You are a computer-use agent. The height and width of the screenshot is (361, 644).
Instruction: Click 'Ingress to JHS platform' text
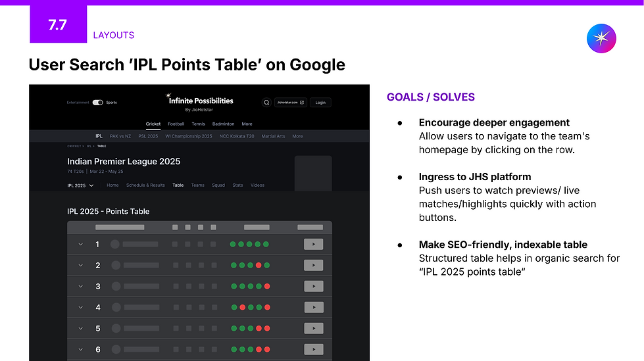[475, 177]
